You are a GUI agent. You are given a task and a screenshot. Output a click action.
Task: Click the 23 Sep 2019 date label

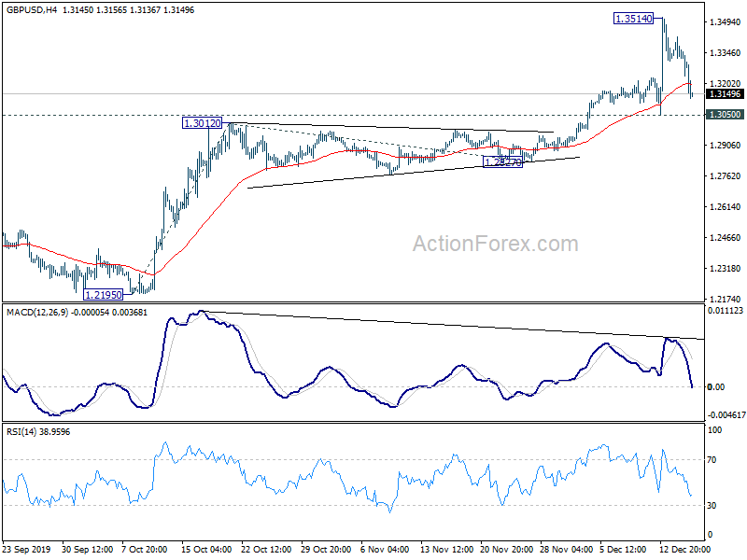pos(26,550)
